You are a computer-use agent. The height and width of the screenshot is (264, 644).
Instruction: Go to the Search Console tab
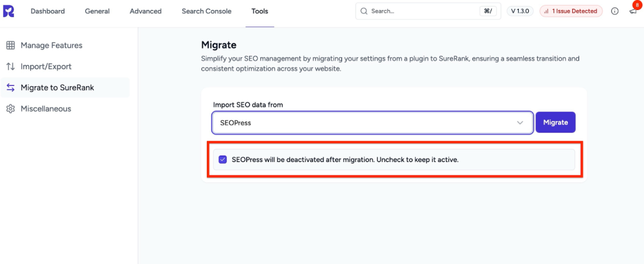click(x=206, y=11)
